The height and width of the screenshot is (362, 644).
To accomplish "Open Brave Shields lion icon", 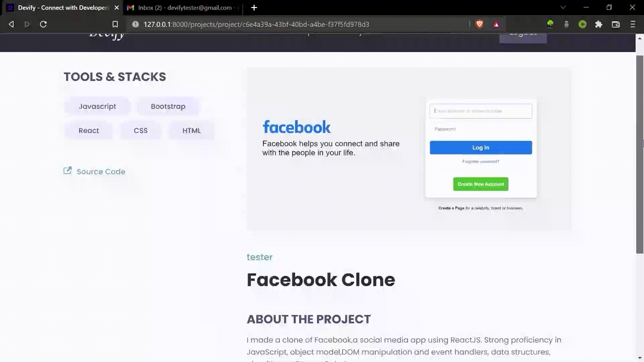I will pos(479,24).
